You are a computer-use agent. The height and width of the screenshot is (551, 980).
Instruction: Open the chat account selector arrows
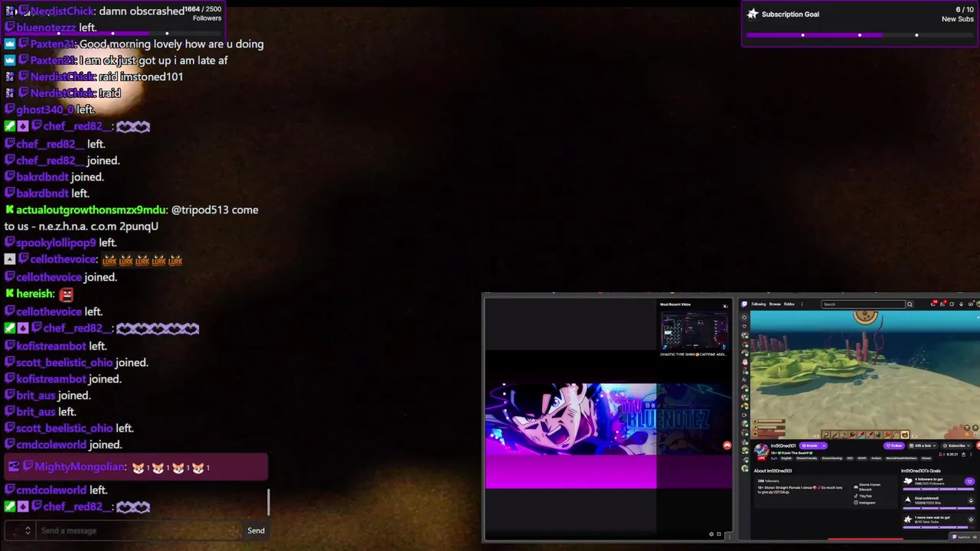click(x=28, y=530)
